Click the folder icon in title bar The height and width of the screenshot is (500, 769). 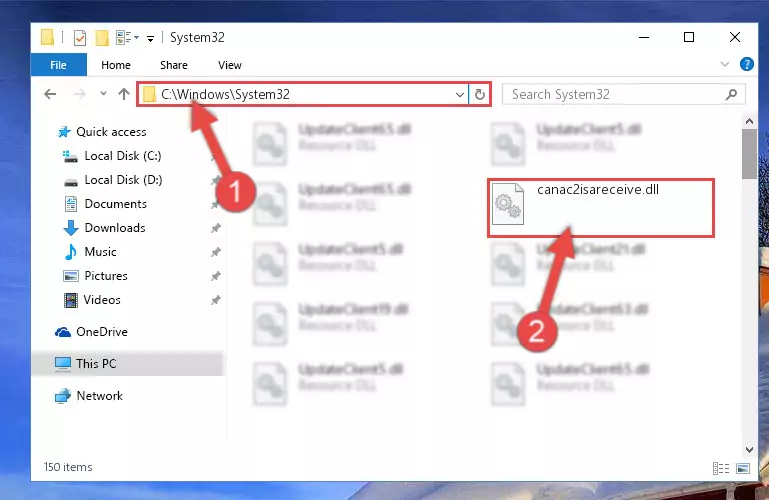[x=47, y=37]
